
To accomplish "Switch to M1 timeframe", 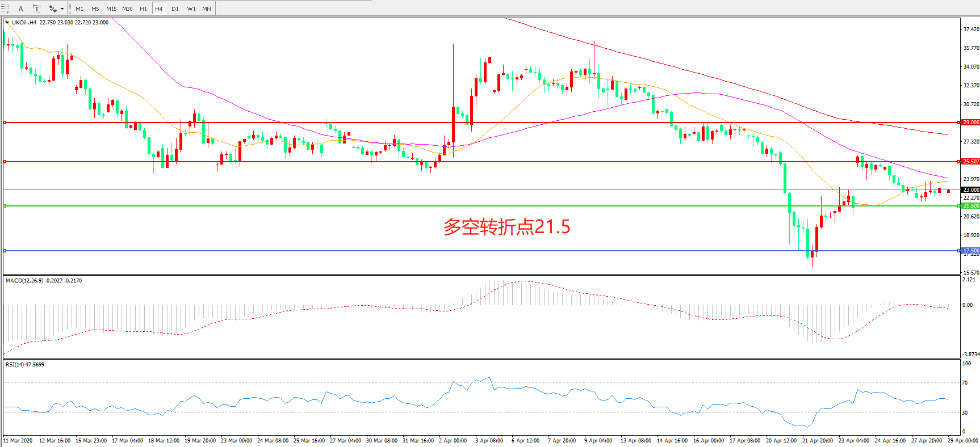I will 79,9.
